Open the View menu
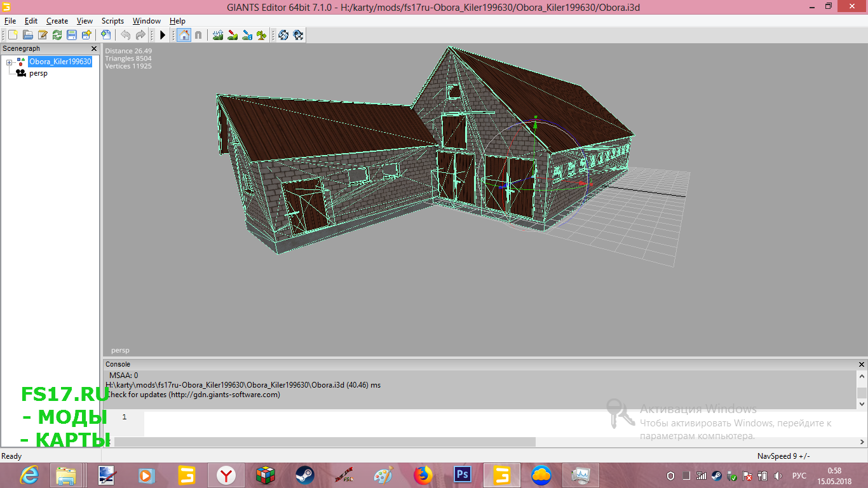Screen dimensions: 868x488 coord(85,21)
